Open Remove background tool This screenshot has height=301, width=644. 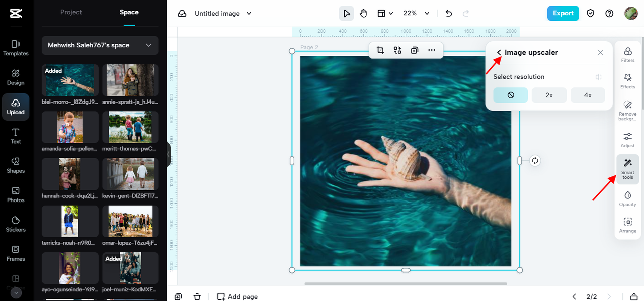628,110
